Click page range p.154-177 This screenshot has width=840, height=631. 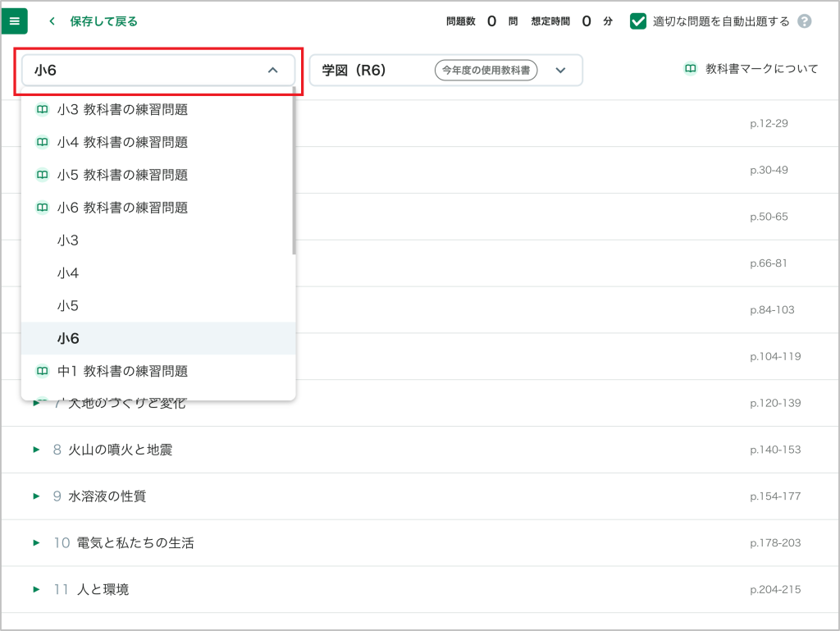775,496
